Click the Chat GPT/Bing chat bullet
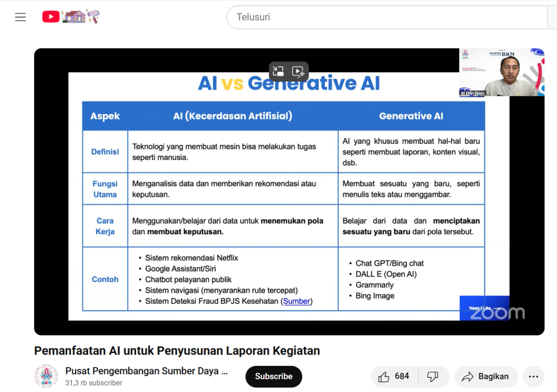Screen dimensions: 557x392 (389, 264)
